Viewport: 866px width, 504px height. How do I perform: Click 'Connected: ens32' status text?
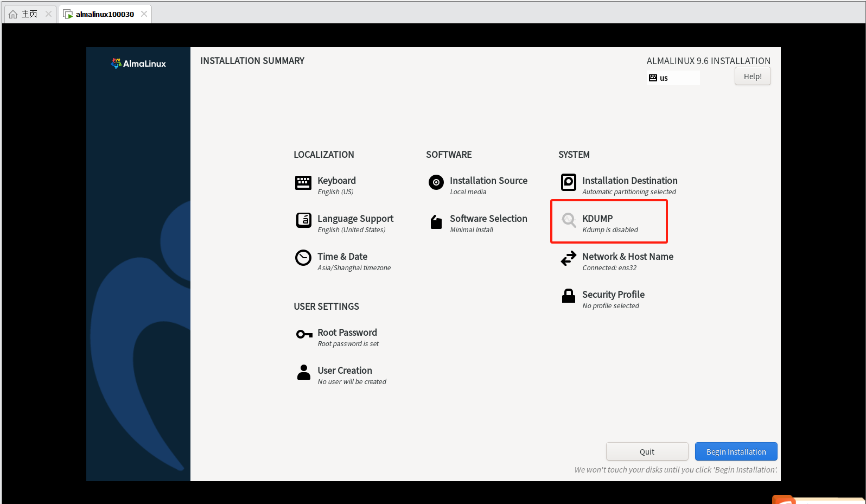click(x=609, y=268)
